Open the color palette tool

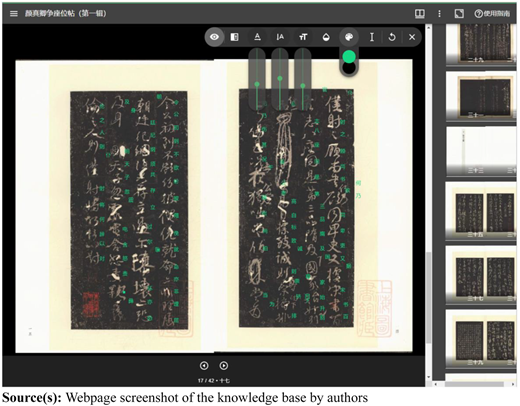pyautogui.click(x=349, y=37)
